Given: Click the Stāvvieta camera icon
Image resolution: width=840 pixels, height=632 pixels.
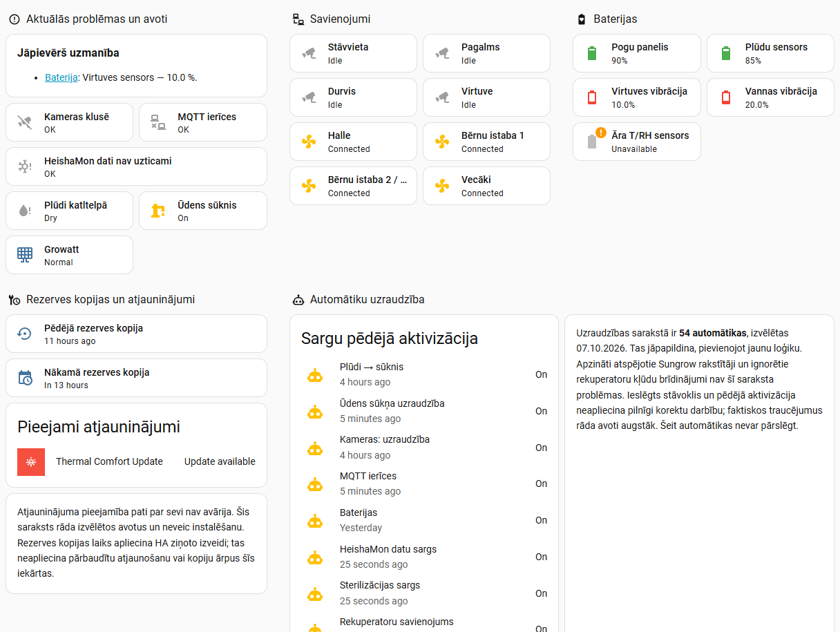Looking at the screenshot, I should [309, 53].
